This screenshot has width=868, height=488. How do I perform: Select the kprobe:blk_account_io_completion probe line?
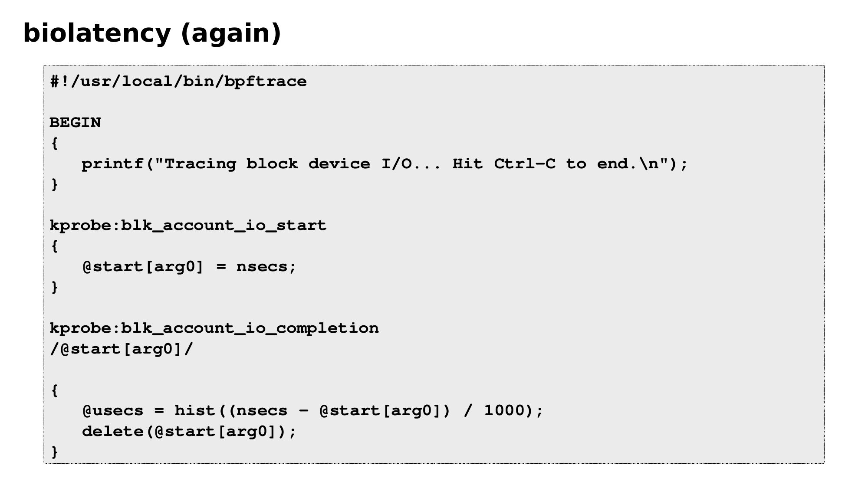click(214, 328)
